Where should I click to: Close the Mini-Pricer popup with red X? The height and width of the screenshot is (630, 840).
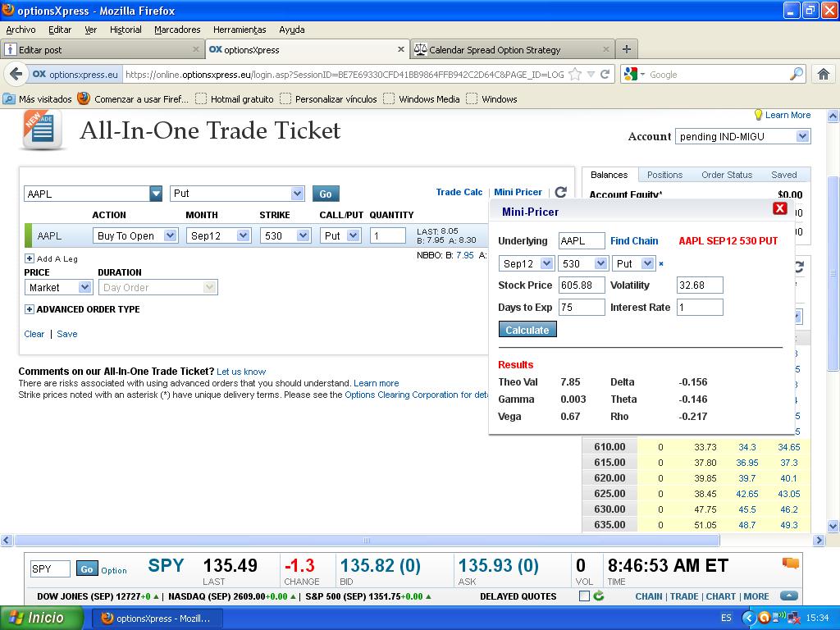(x=780, y=208)
